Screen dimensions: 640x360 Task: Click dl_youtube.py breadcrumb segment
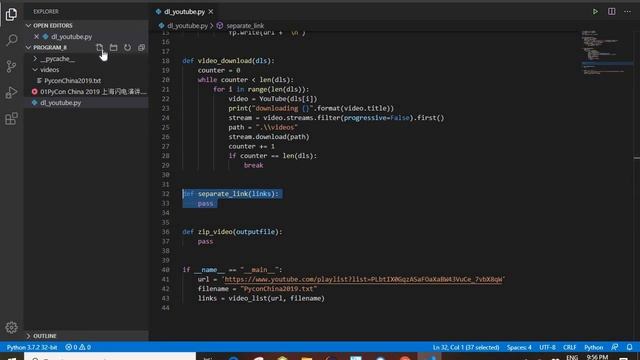click(187, 26)
